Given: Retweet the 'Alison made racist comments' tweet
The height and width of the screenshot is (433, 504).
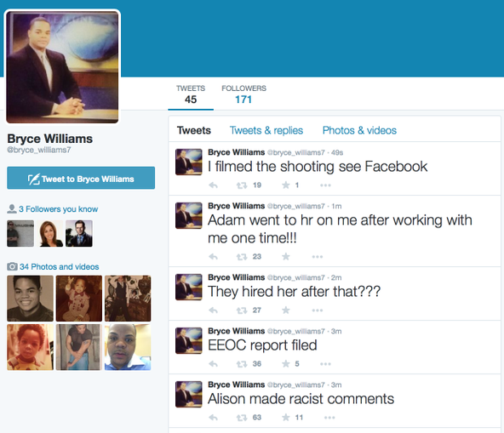Looking at the screenshot, I should pyautogui.click(x=242, y=418).
